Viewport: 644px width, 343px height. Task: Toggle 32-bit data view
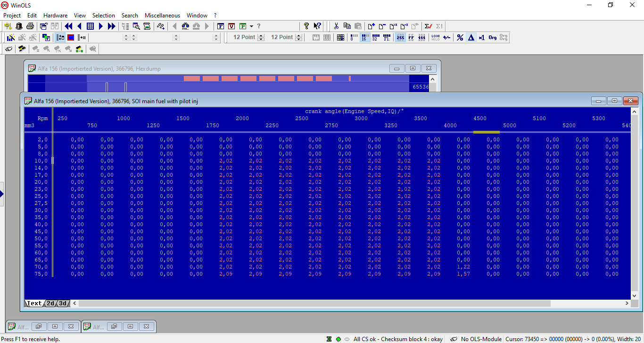pyautogui.click(x=376, y=38)
